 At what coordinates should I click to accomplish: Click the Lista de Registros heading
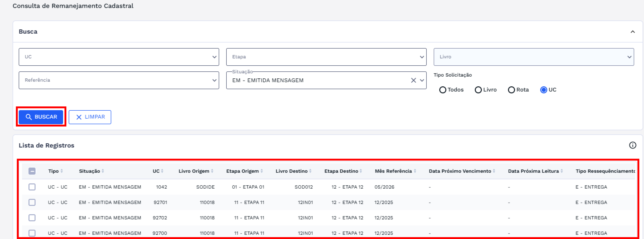coord(47,145)
